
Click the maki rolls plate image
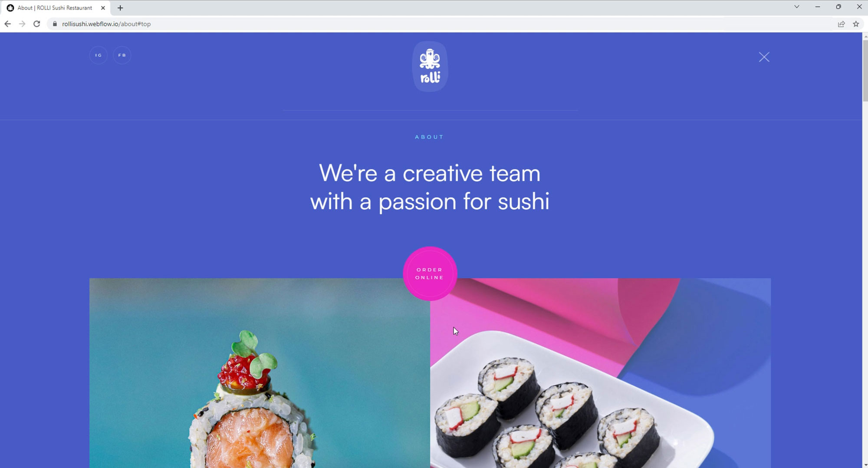pyautogui.click(x=601, y=373)
